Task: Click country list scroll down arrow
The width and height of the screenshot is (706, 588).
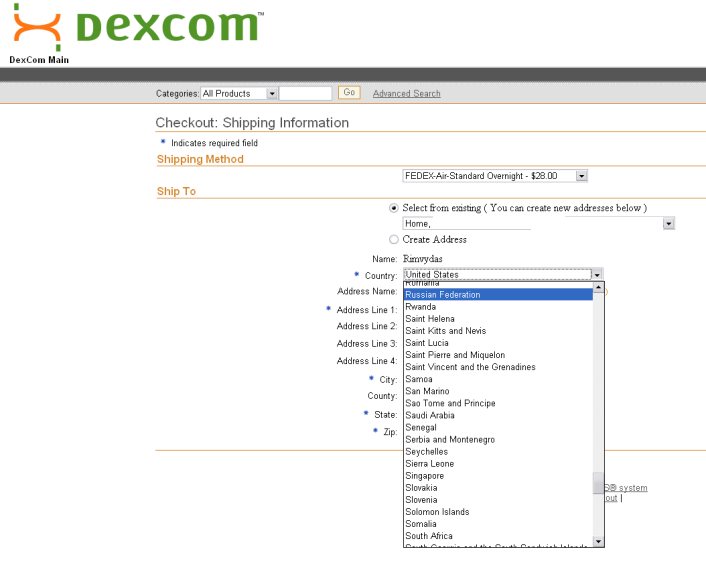Action: click(599, 541)
